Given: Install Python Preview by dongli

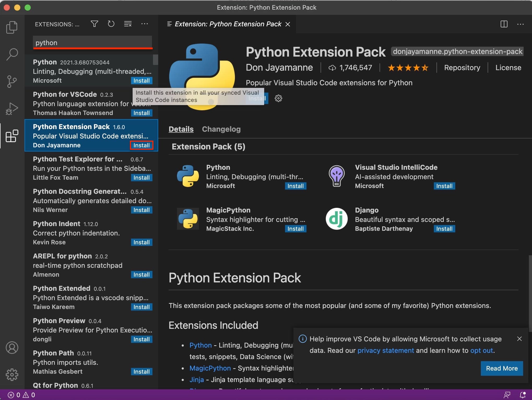Looking at the screenshot, I should (x=141, y=339).
